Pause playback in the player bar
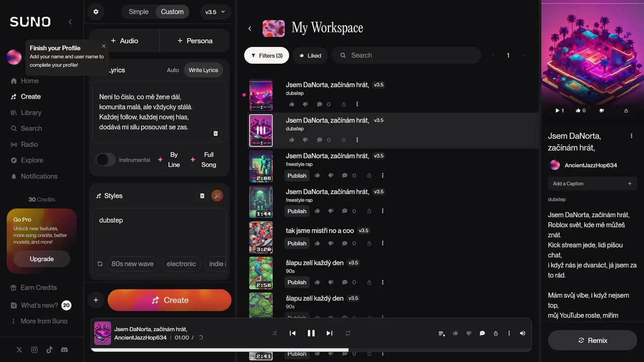Viewport: 644px width, 362px height. (x=311, y=333)
